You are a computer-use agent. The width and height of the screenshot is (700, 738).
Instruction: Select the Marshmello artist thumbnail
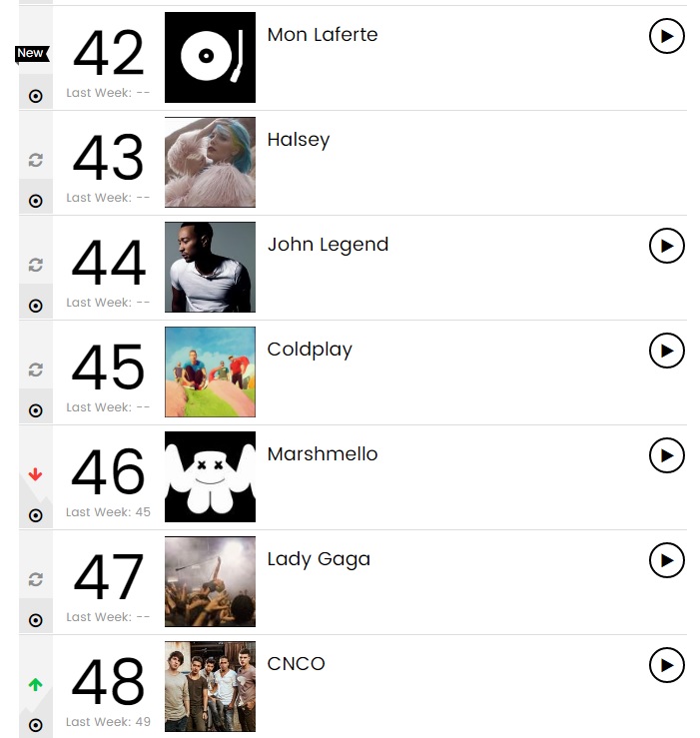[x=210, y=476]
